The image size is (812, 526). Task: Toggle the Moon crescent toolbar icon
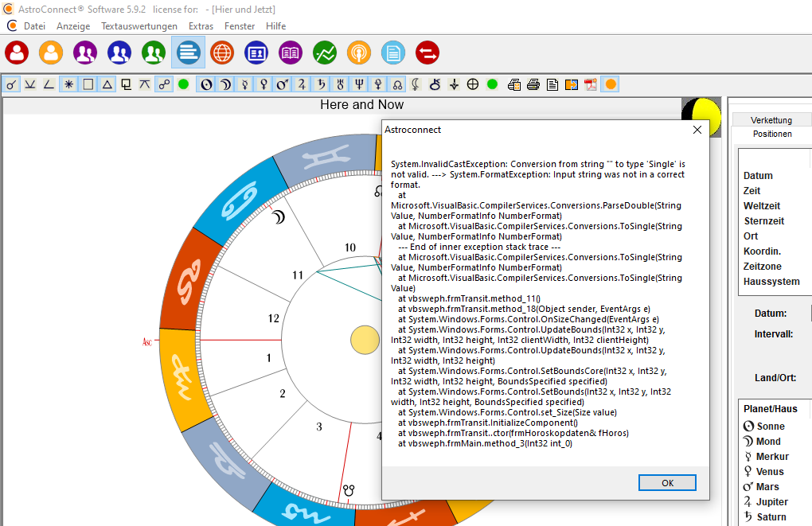[225, 84]
